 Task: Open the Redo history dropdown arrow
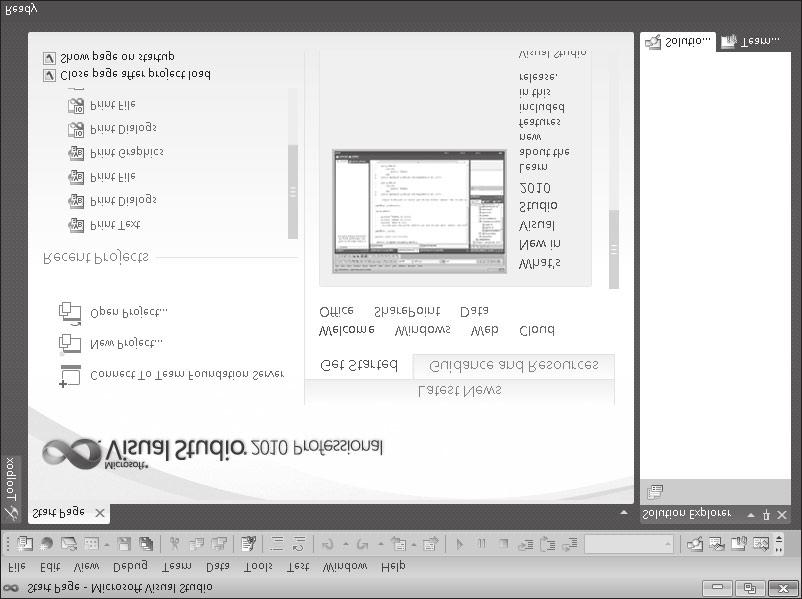(x=380, y=544)
